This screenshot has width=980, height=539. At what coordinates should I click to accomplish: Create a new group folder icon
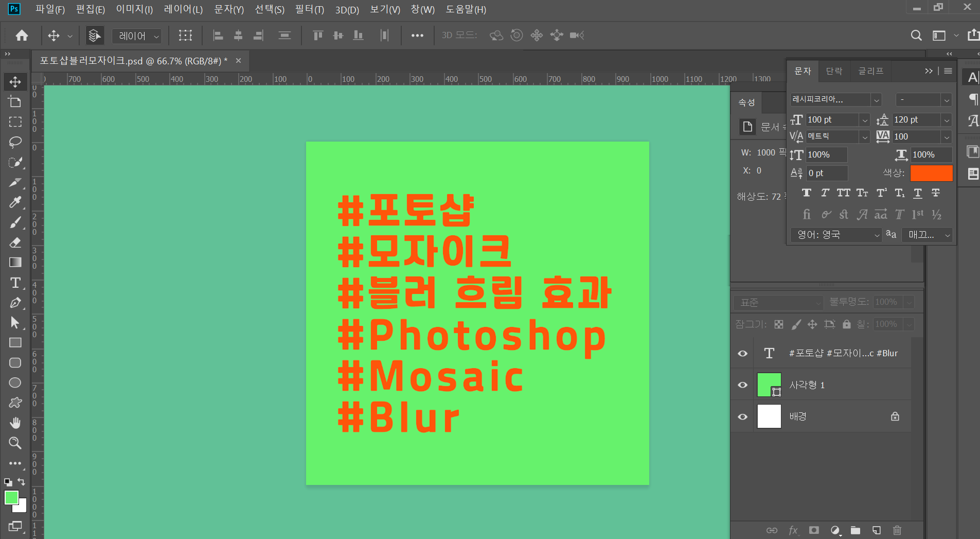click(x=856, y=530)
